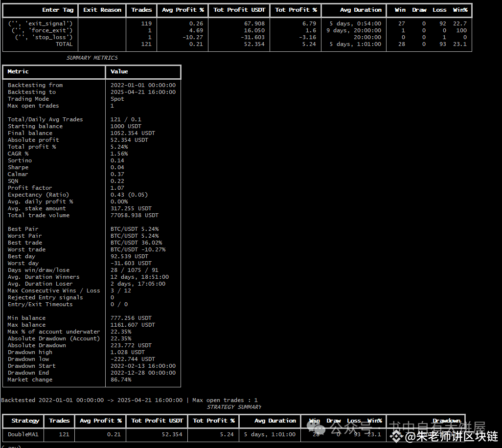
Task: Click the 'Trading Mode' label
Action: tap(28, 99)
